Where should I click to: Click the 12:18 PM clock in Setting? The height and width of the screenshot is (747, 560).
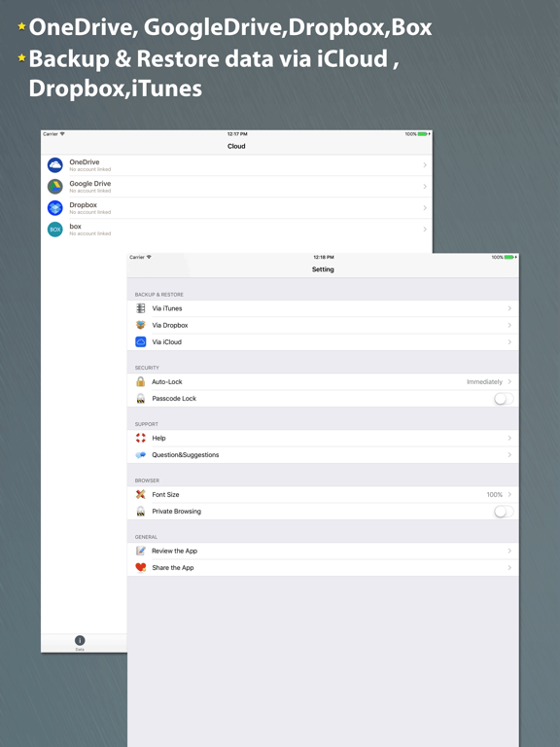point(324,257)
